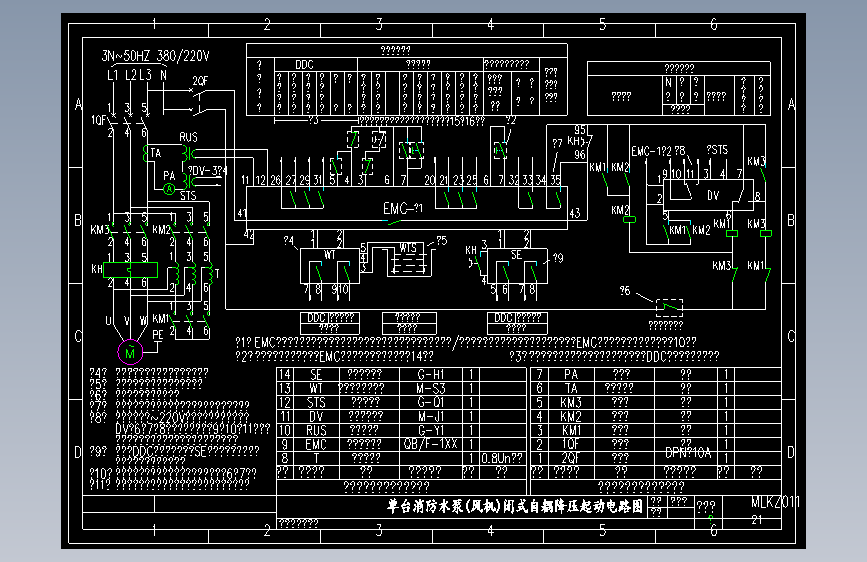Click the 'DPN?10A' specification cell
This screenshot has width=867, height=562.
coord(687,453)
